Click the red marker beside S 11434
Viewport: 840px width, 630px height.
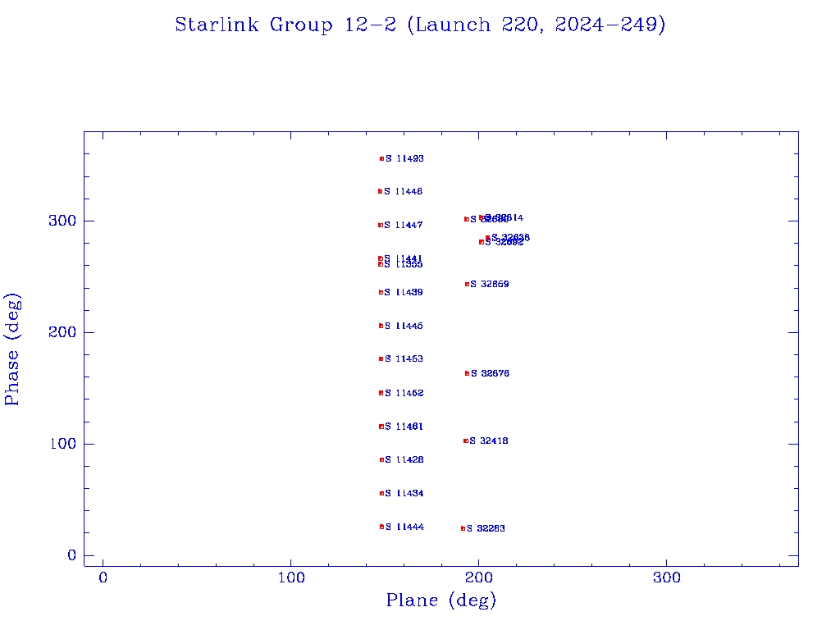(x=382, y=493)
